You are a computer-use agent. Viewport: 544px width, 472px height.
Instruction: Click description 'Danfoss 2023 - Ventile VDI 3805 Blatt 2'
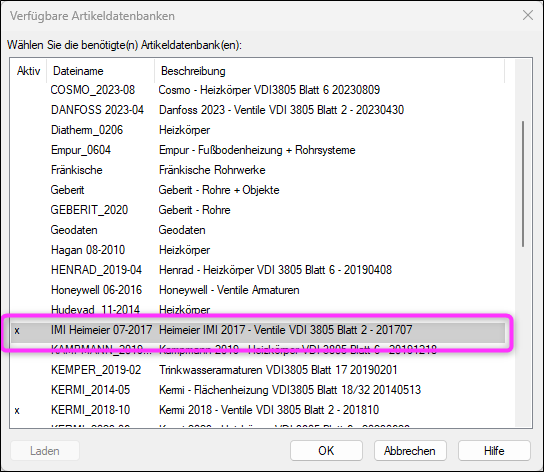(253, 110)
